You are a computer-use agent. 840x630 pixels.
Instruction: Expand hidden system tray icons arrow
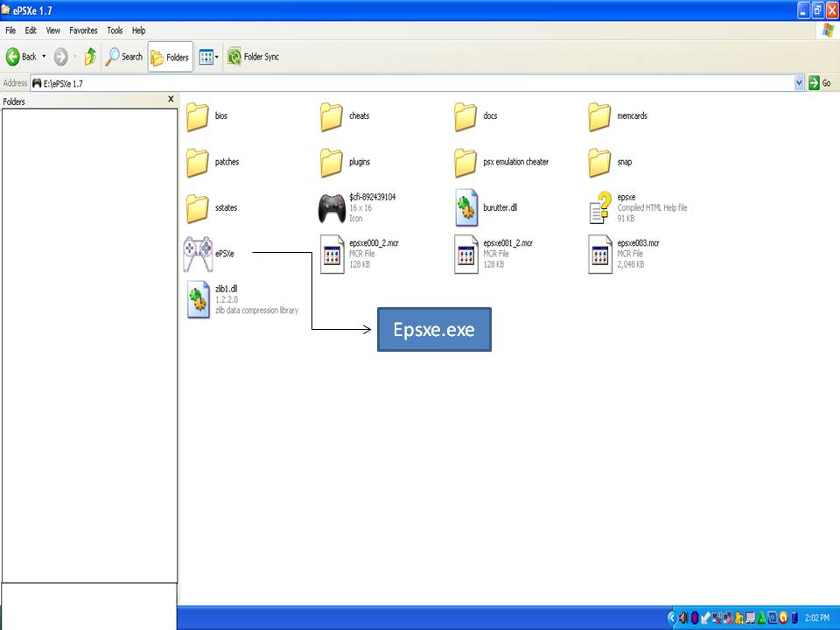click(671, 618)
